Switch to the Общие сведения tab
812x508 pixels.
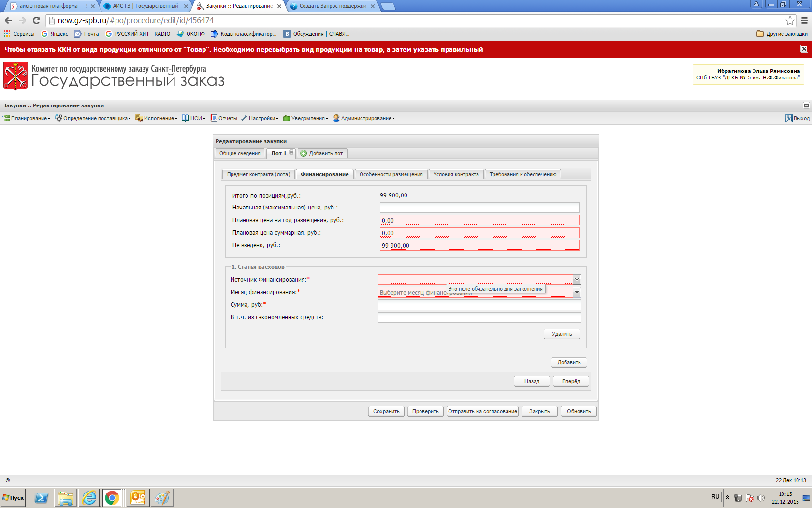pyautogui.click(x=240, y=153)
